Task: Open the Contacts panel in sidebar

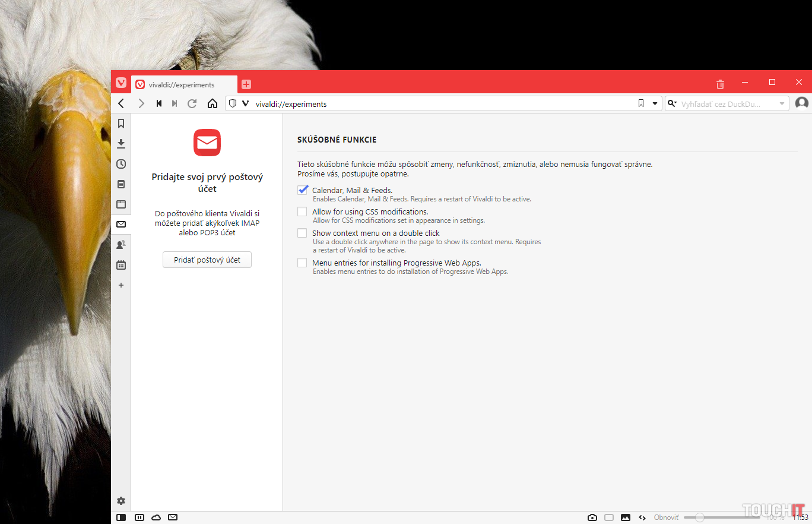Action: tap(121, 245)
